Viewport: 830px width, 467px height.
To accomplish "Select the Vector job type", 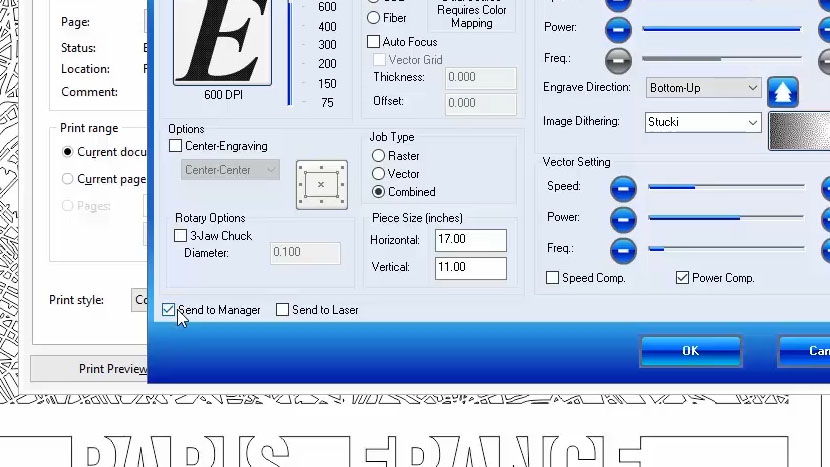I will [x=378, y=174].
